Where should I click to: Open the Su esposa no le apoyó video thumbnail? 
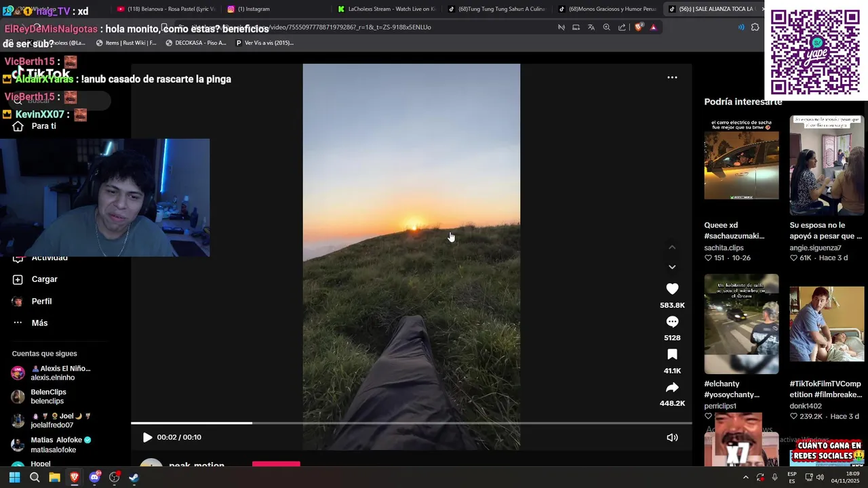pyautogui.click(x=827, y=165)
